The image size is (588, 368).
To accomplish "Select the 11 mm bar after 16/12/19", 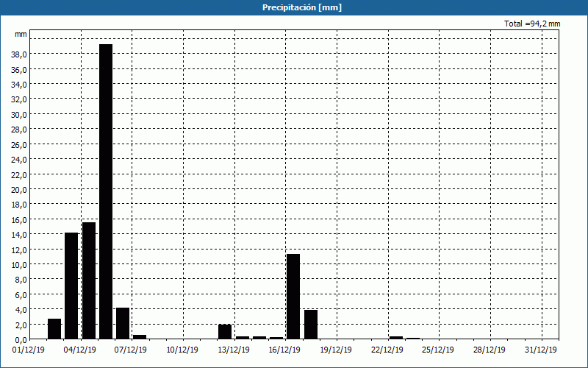I will 293,297.
